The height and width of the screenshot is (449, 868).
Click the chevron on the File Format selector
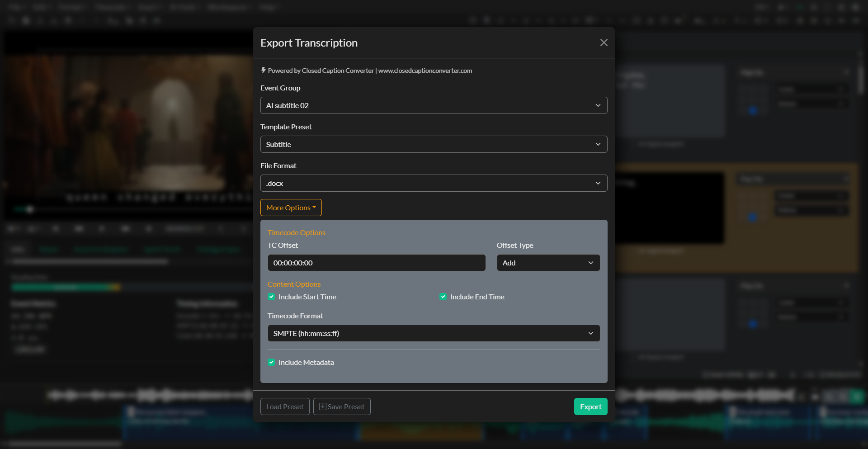pyautogui.click(x=598, y=183)
